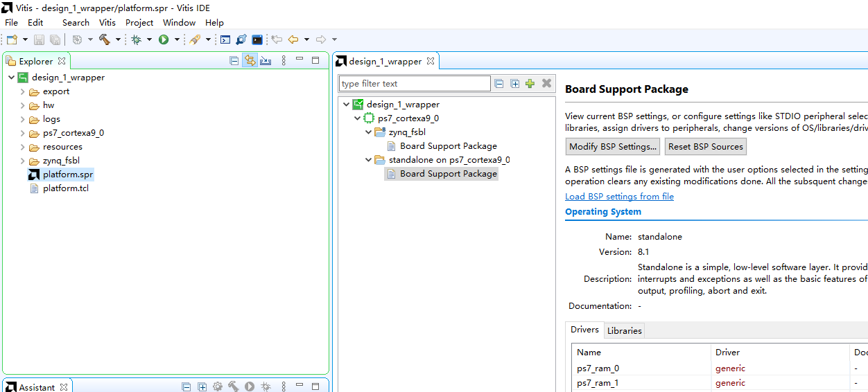
Task: Expand the hw folder in Explorer
Action: click(x=22, y=105)
